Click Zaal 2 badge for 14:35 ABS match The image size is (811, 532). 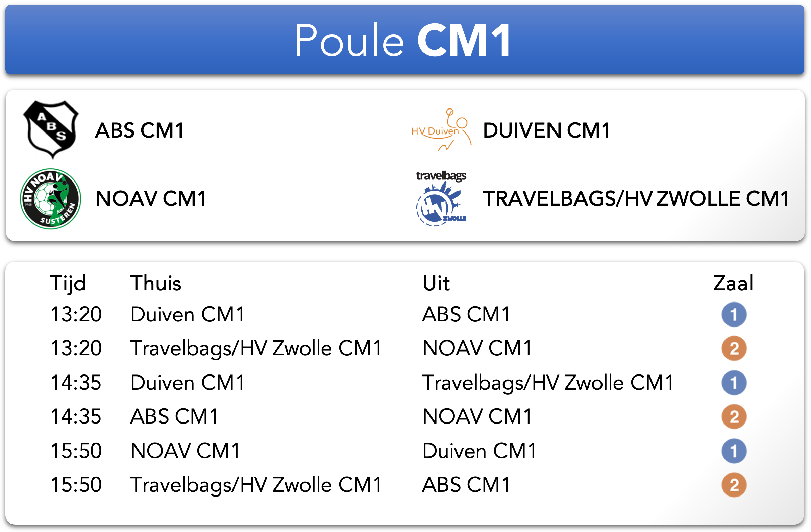coord(734,416)
